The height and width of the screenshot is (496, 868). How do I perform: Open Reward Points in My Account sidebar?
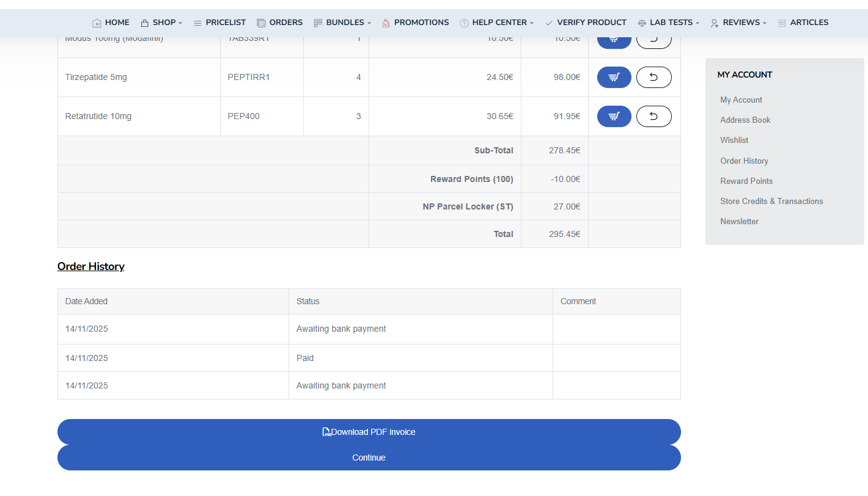[746, 181]
